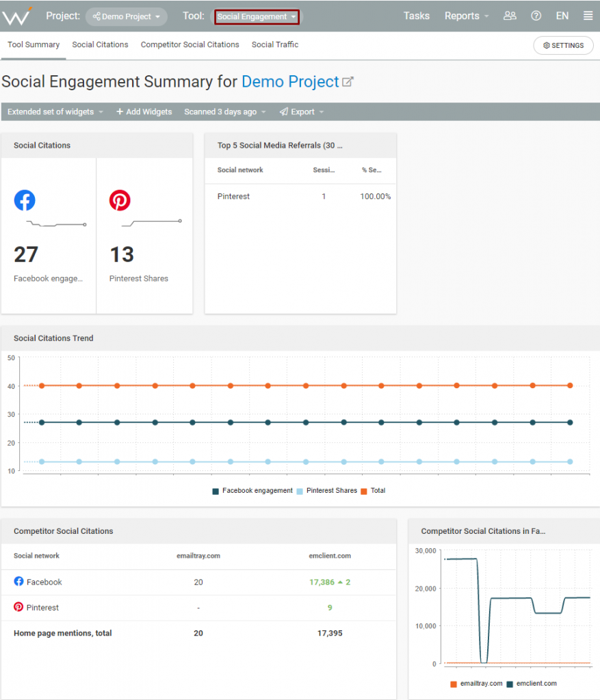The width and height of the screenshot is (600, 700).
Task: Click the Facebook icon in Social Citations widget
Action: 25,200
